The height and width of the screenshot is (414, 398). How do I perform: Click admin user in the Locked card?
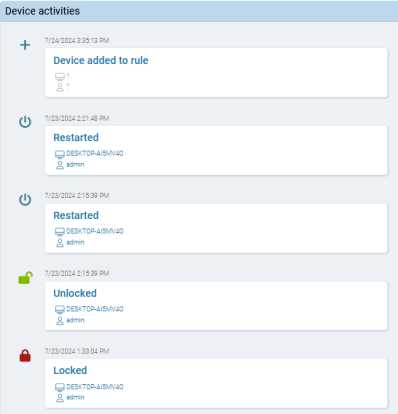(x=75, y=397)
